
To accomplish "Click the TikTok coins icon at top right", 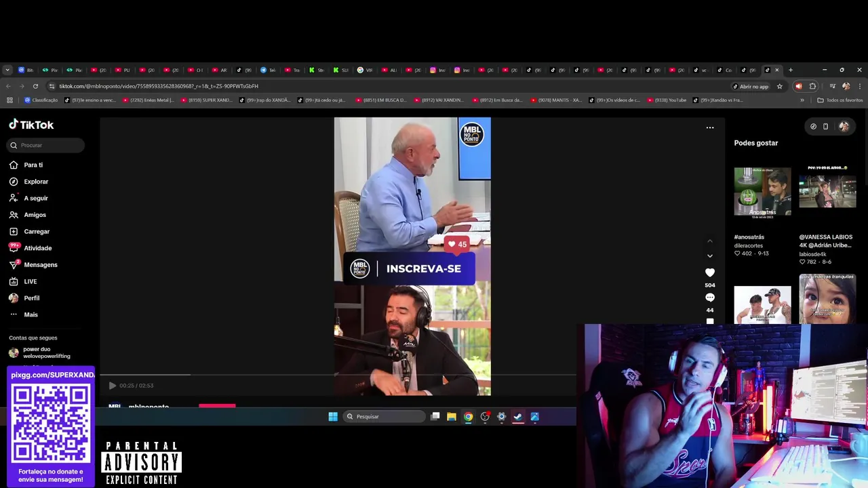I will [813, 126].
